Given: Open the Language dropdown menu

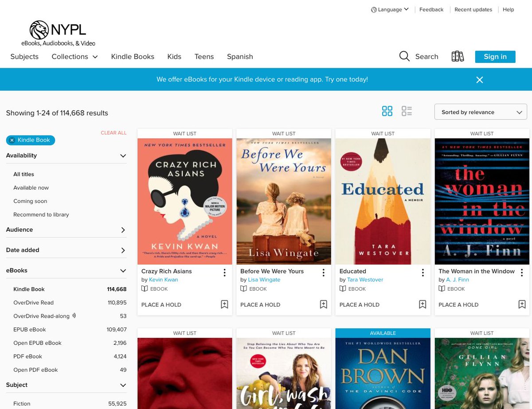Looking at the screenshot, I should (x=390, y=10).
